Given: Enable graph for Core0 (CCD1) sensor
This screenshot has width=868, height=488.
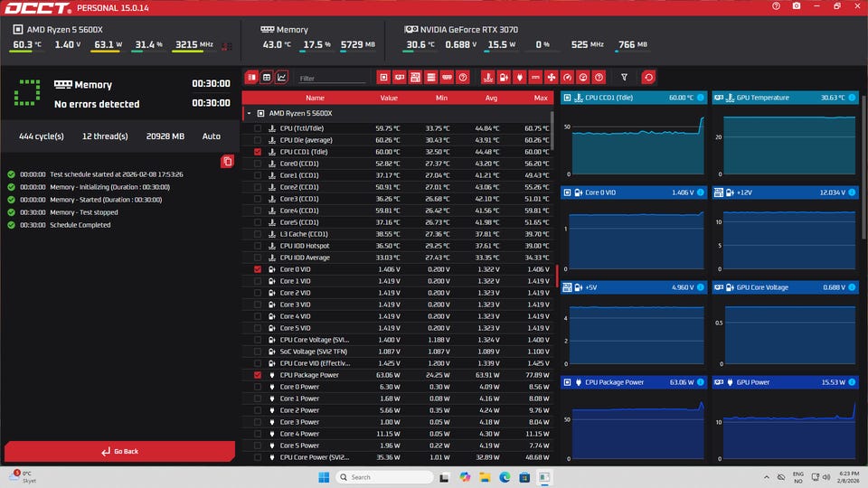Looking at the screenshot, I should click(x=258, y=164).
